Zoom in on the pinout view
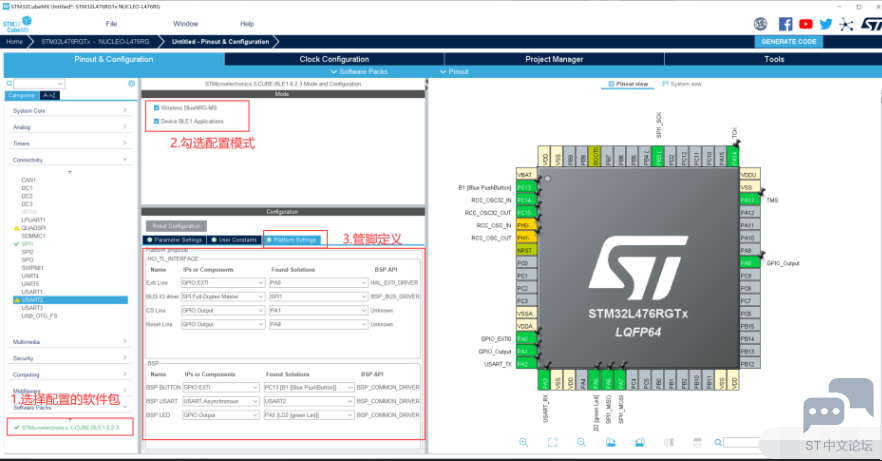The width and height of the screenshot is (882, 461). (x=523, y=442)
